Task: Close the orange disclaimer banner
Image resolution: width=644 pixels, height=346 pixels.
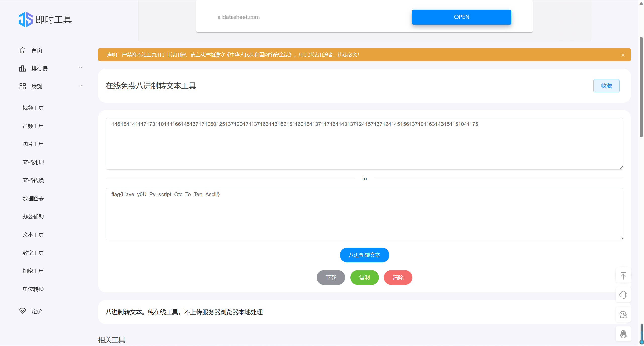Action: tap(623, 55)
